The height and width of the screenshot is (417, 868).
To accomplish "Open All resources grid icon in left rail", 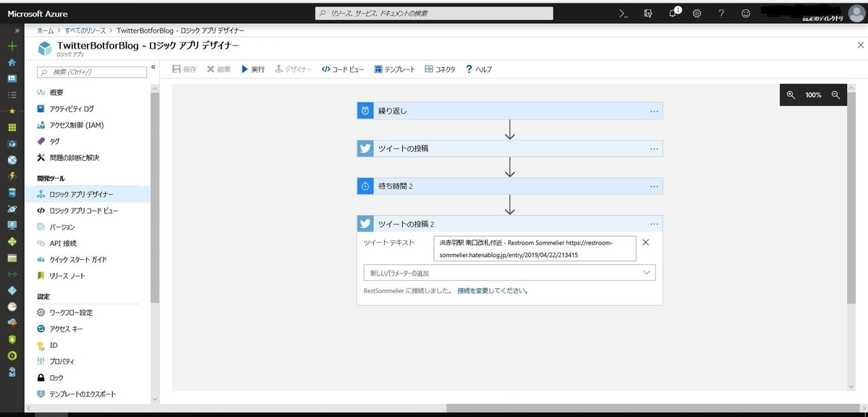I will pos(12,127).
